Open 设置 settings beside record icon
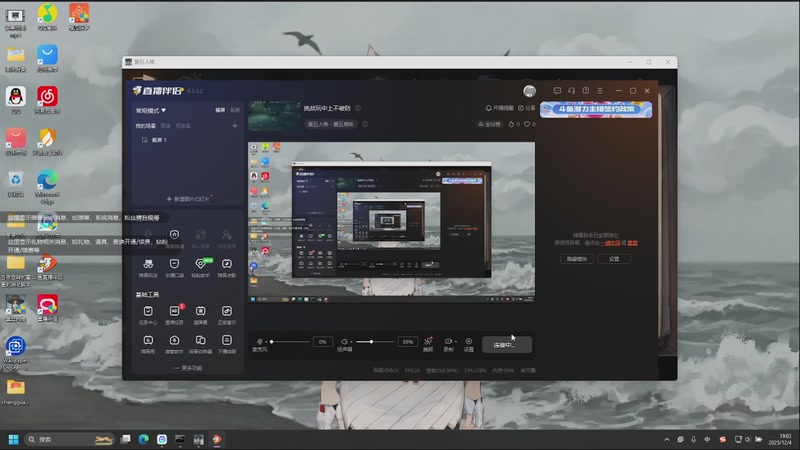This screenshot has width=800, height=450. tap(468, 344)
